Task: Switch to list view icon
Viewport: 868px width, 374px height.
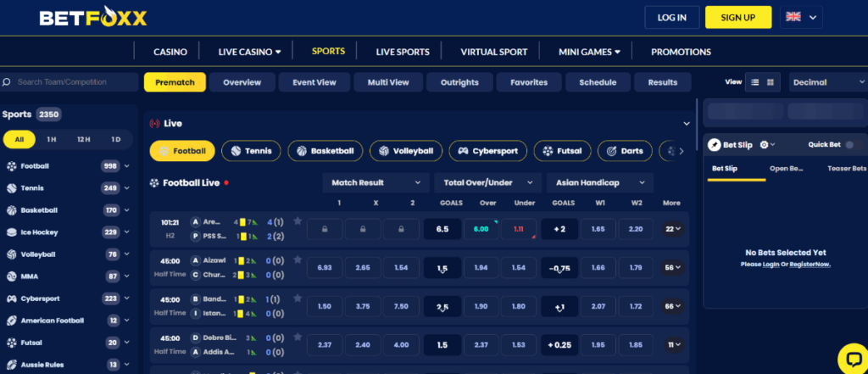Action: 754,82
